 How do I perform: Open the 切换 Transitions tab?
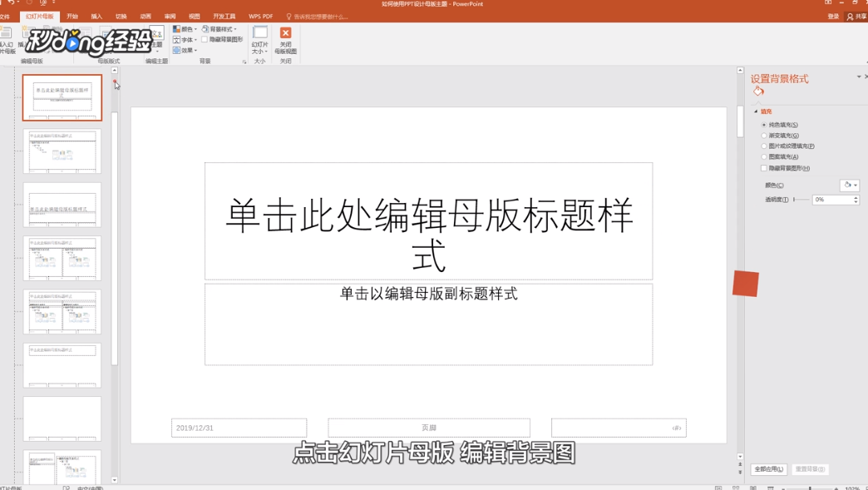tap(121, 17)
